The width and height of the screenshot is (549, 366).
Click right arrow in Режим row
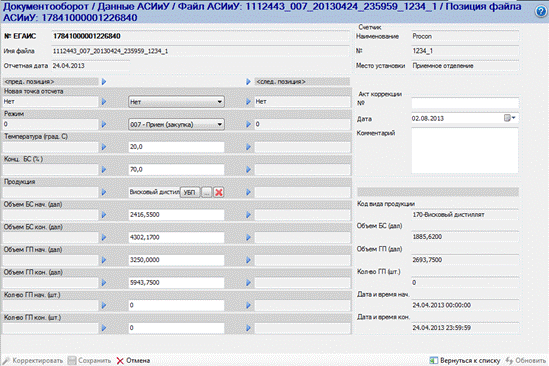point(248,124)
